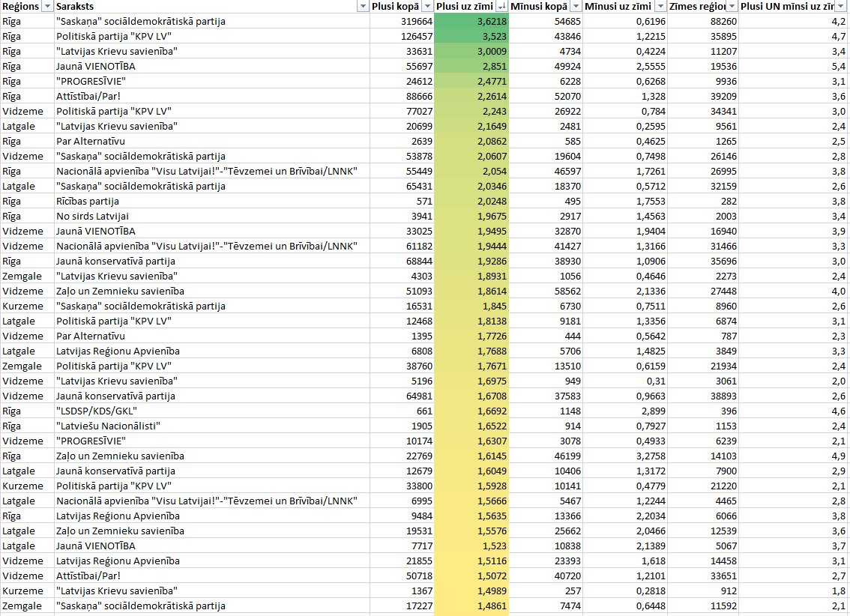Select the cell with value 1,6975
The width and height of the screenshot is (850, 616).
coord(471,381)
